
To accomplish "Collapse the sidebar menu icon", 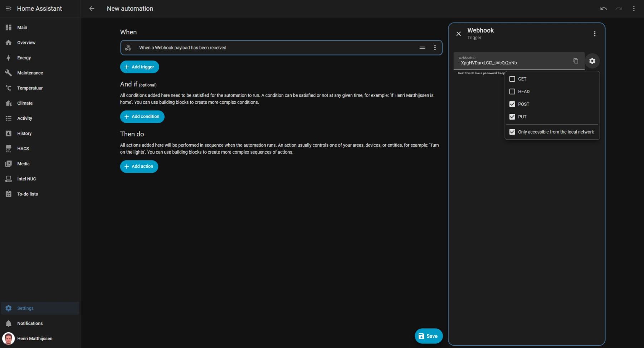I will [x=9, y=9].
